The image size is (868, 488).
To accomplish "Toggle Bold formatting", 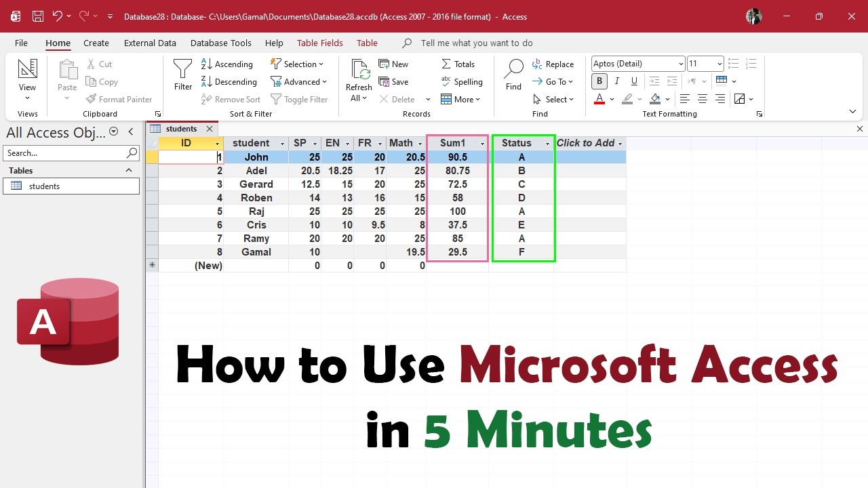I will (x=599, y=81).
